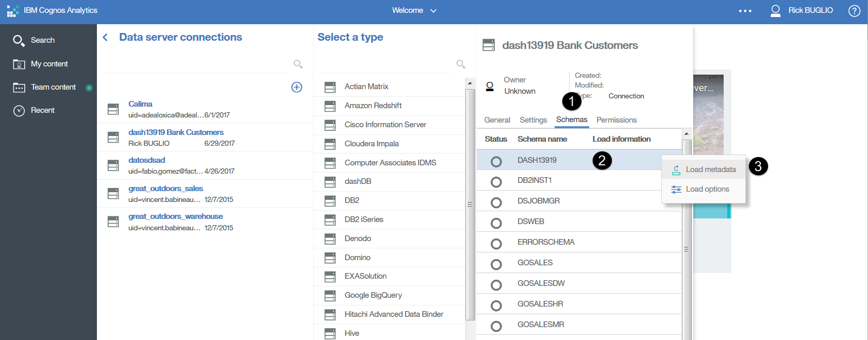This screenshot has width=868, height=340.
Task: Select the DB2 type row
Action: (390, 200)
